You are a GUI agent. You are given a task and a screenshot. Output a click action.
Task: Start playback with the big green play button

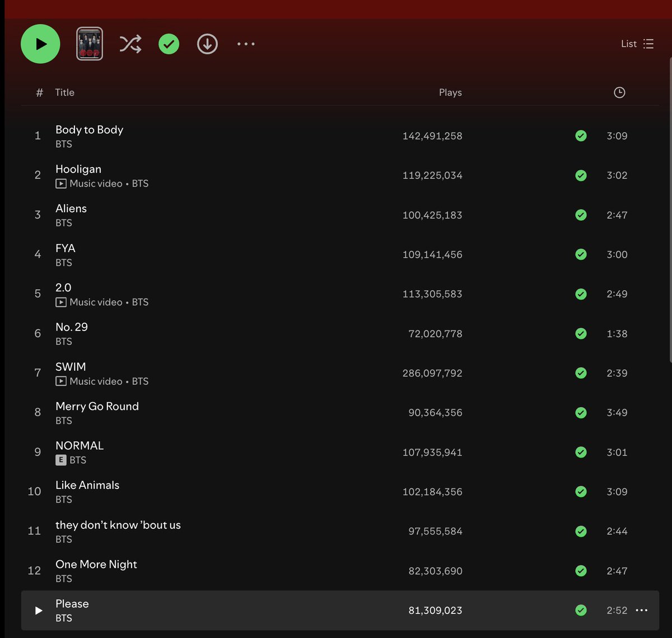[40, 44]
